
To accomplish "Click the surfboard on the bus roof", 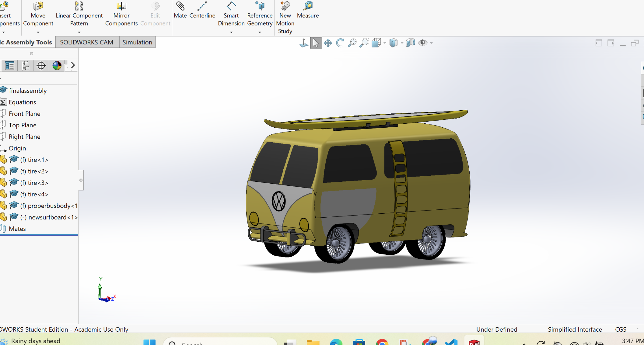I will click(x=365, y=119).
